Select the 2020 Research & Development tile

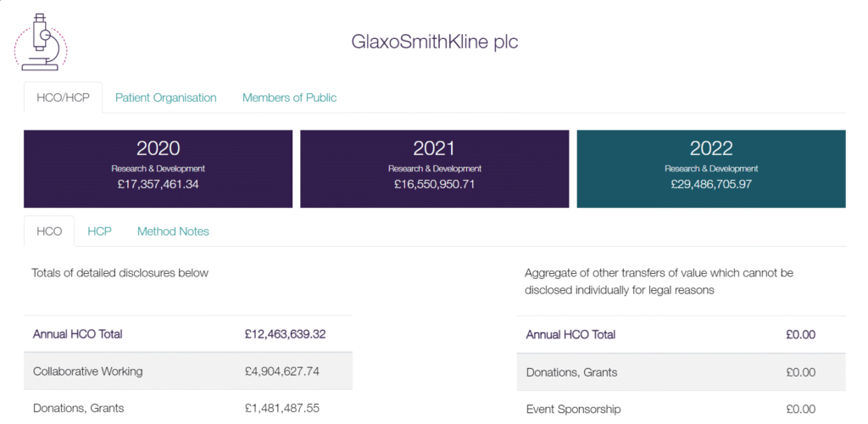158,169
